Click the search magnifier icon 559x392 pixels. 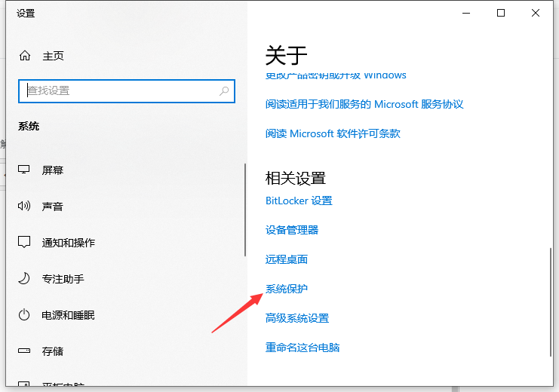pos(224,90)
